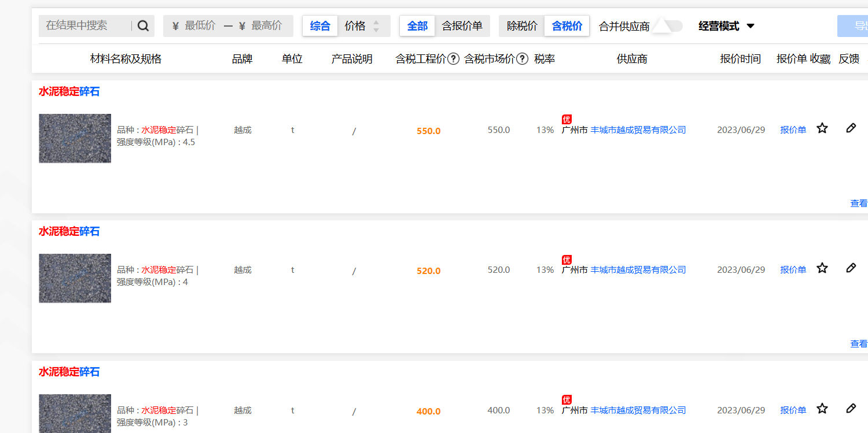Click the orange 520.0 engineering price
This screenshot has height=433, width=868.
[x=429, y=271]
